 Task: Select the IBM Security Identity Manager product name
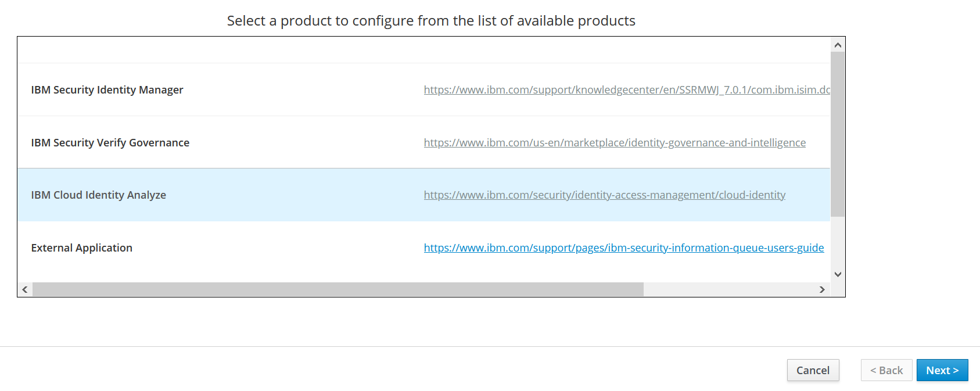click(x=107, y=90)
